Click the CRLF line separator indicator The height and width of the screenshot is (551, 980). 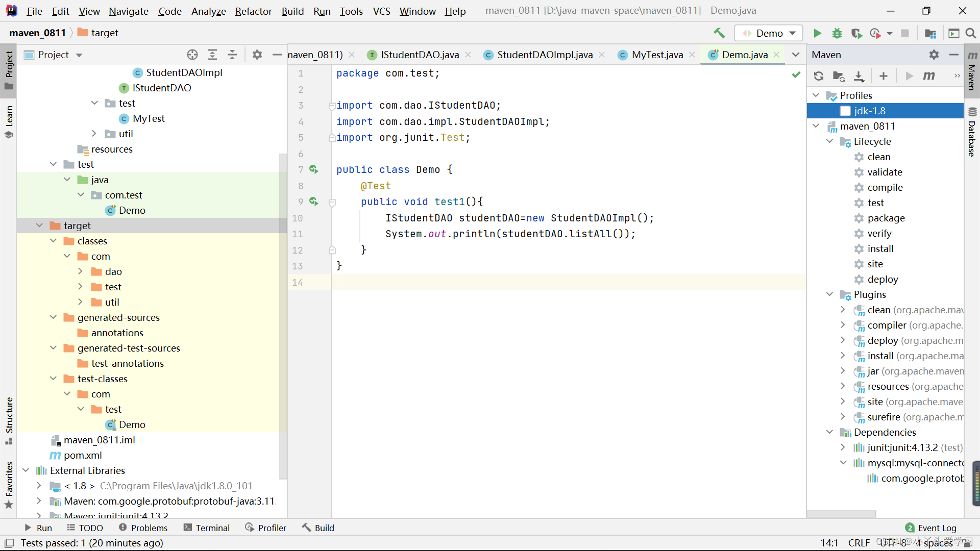pos(859,543)
